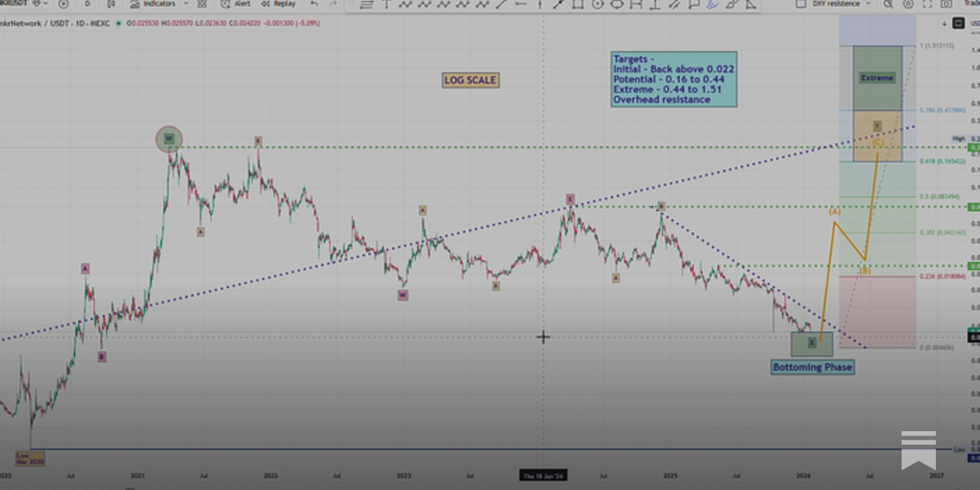Open the Indicators menu
The height and width of the screenshot is (490, 980).
153,4
